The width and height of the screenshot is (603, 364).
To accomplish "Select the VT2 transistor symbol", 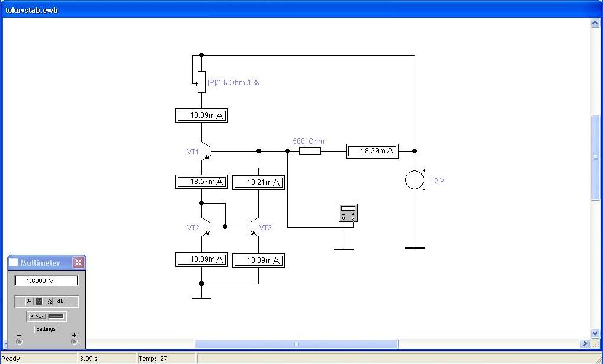I will coord(205,226).
